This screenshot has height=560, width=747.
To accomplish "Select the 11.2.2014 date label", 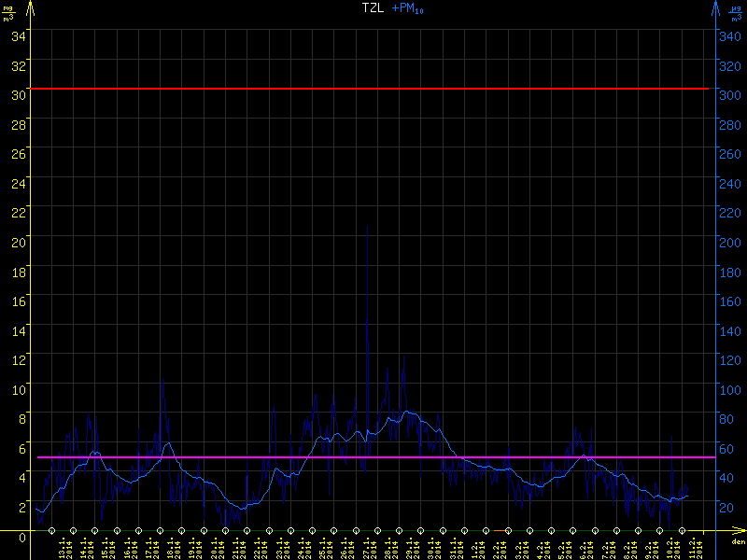I will 694,548.
